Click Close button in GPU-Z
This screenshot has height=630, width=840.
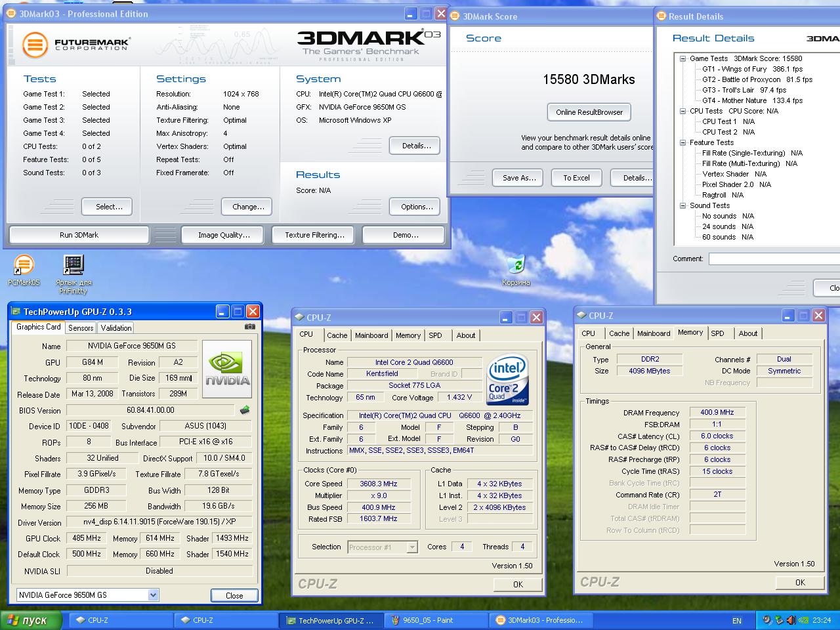[x=234, y=595]
